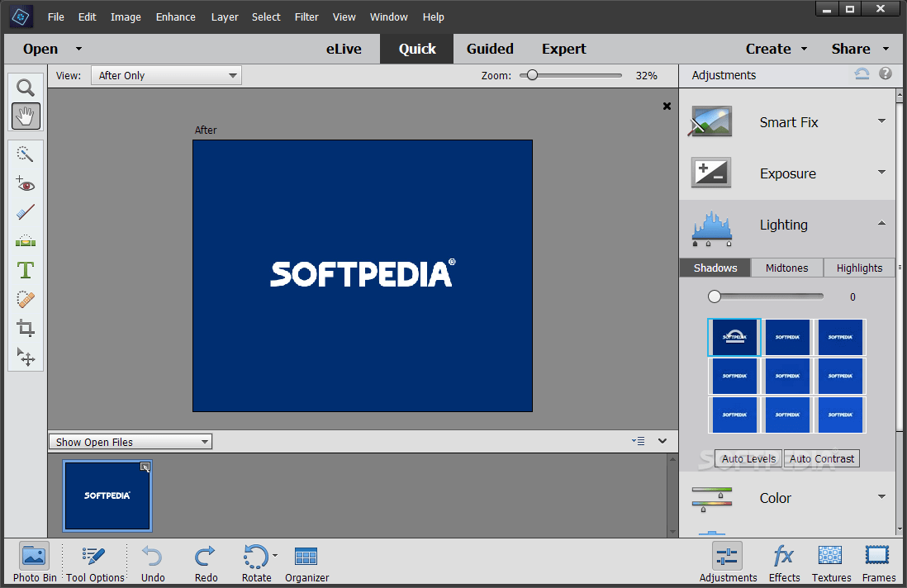Select the Straighten tool
The image size is (907, 588).
click(x=26, y=241)
